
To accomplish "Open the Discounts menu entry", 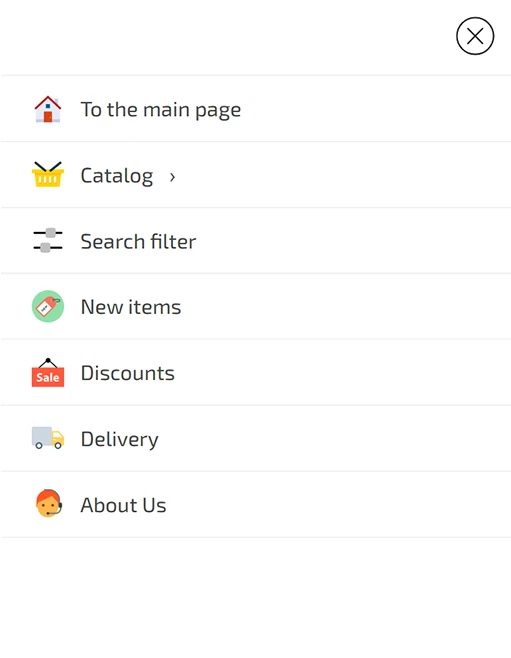I will 128,373.
